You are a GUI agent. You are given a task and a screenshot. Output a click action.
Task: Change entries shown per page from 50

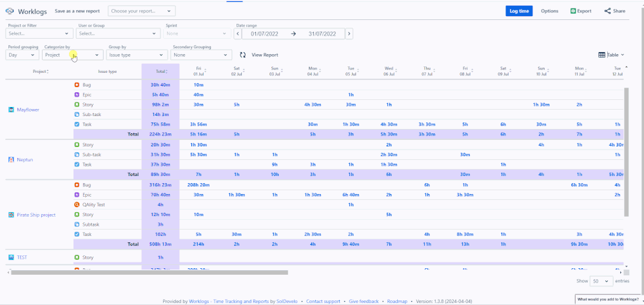click(600, 281)
